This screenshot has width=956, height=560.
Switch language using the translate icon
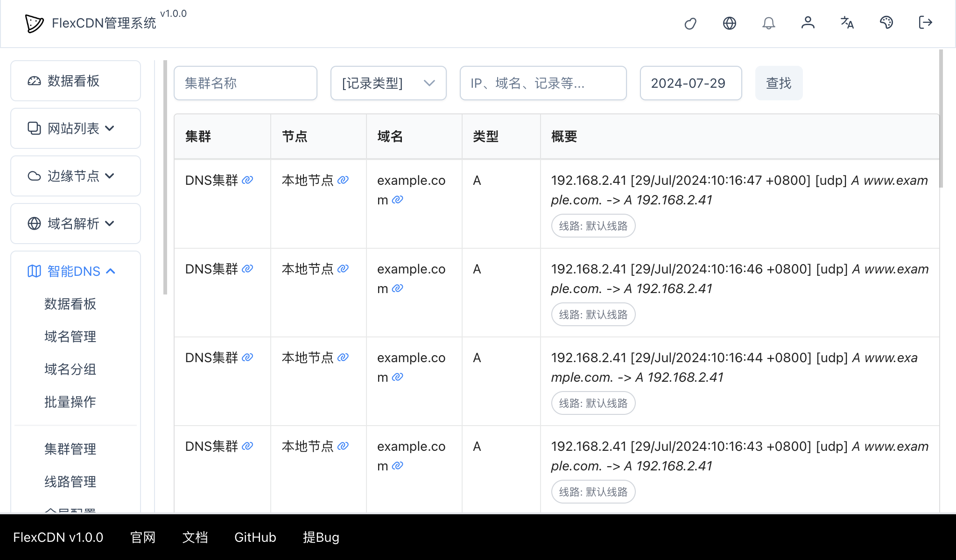847,23
